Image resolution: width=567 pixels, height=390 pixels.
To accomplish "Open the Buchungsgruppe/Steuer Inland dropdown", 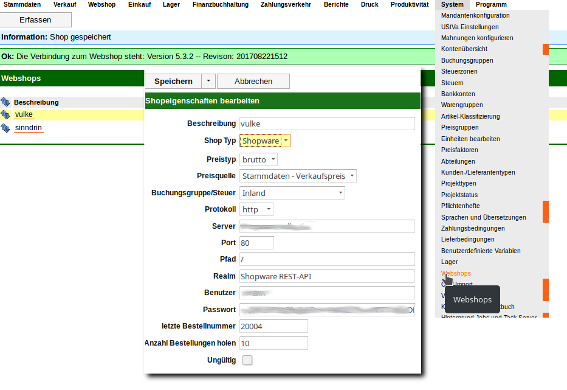I will (292, 193).
